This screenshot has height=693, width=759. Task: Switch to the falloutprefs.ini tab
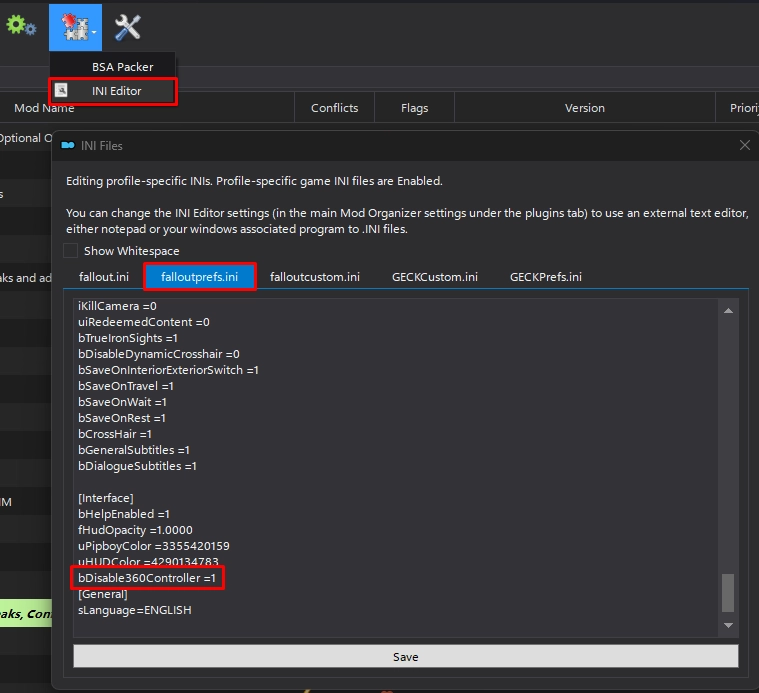(x=199, y=277)
